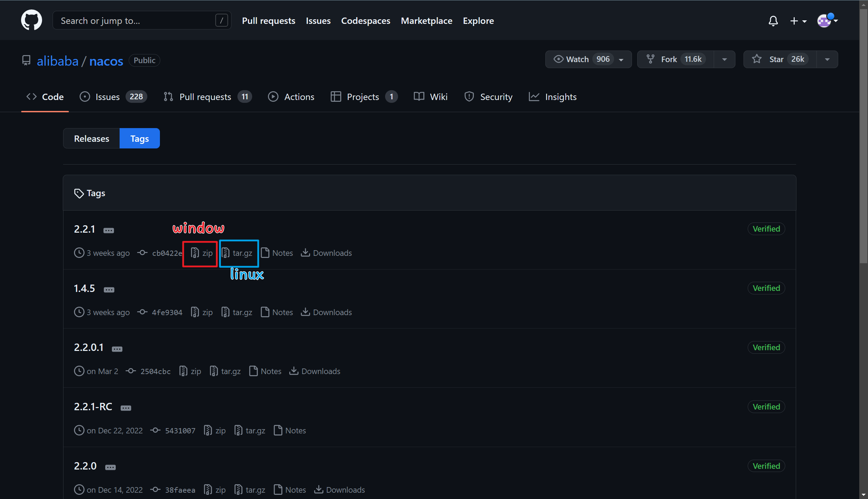The width and height of the screenshot is (868, 499).
Task: Expand the Fork options dropdown arrow
Action: (725, 59)
